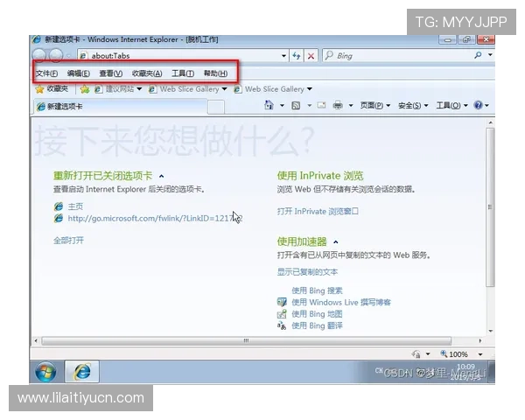Open the 查看(V) menu
The width and height of the screenshot is (525, 420).
tap(111, 73)
